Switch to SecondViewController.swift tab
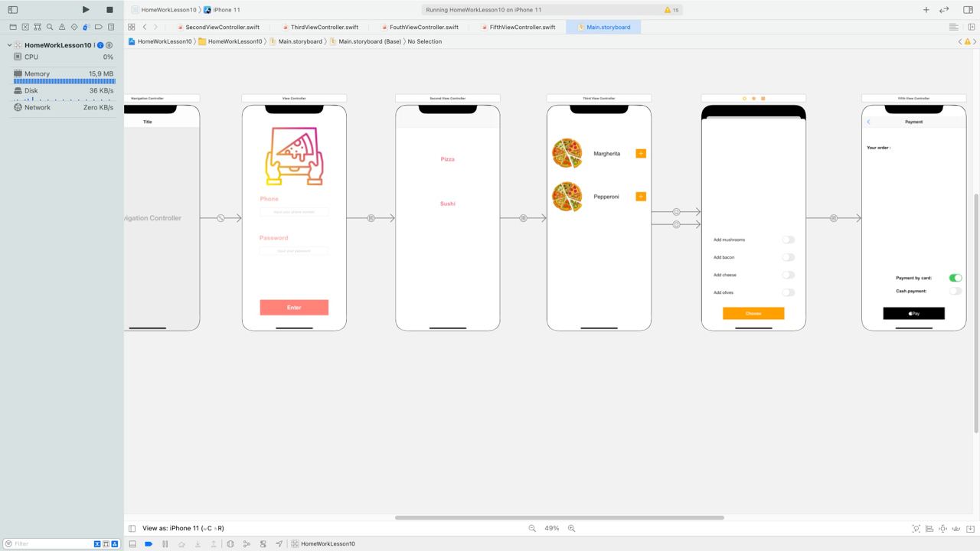This screenshot has width=980, height=551. (x=218, y=27)
